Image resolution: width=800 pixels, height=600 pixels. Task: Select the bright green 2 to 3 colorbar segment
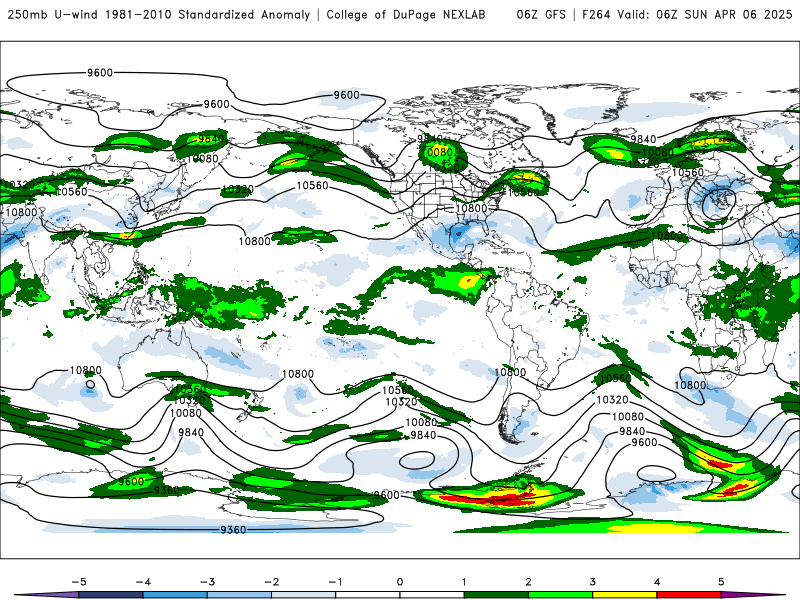pyautogui.click(x=561, y=595)
